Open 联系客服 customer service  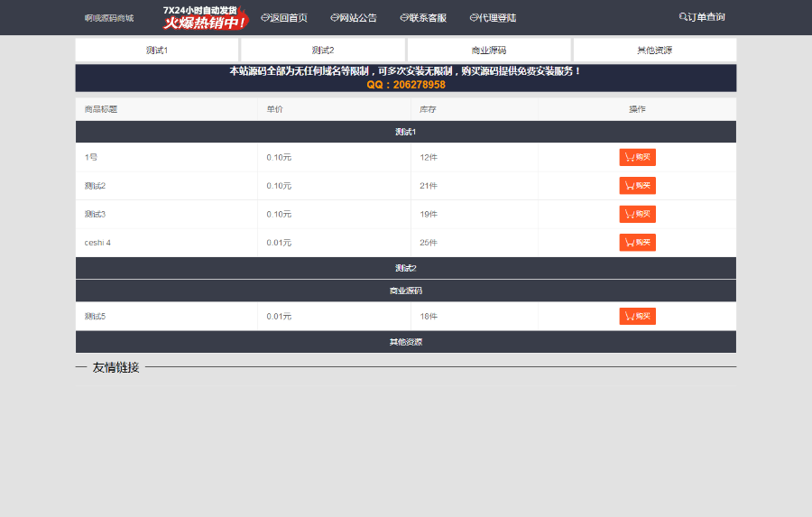423,18
